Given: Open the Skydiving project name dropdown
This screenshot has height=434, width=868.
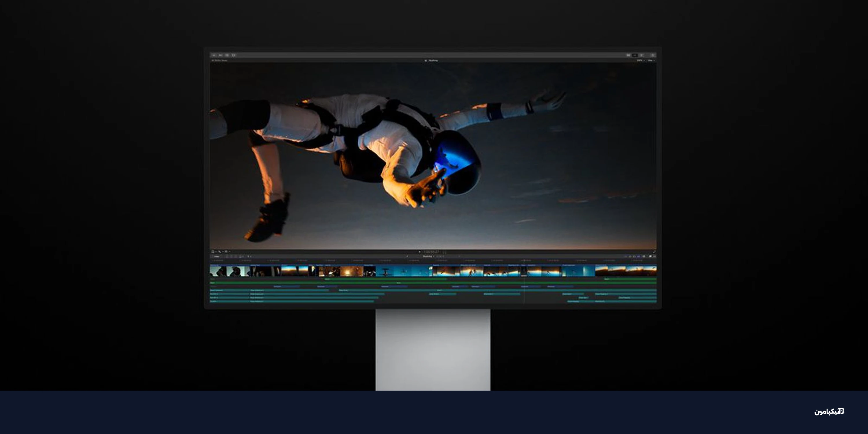Looking at the screenshot, I should [428, 256].
